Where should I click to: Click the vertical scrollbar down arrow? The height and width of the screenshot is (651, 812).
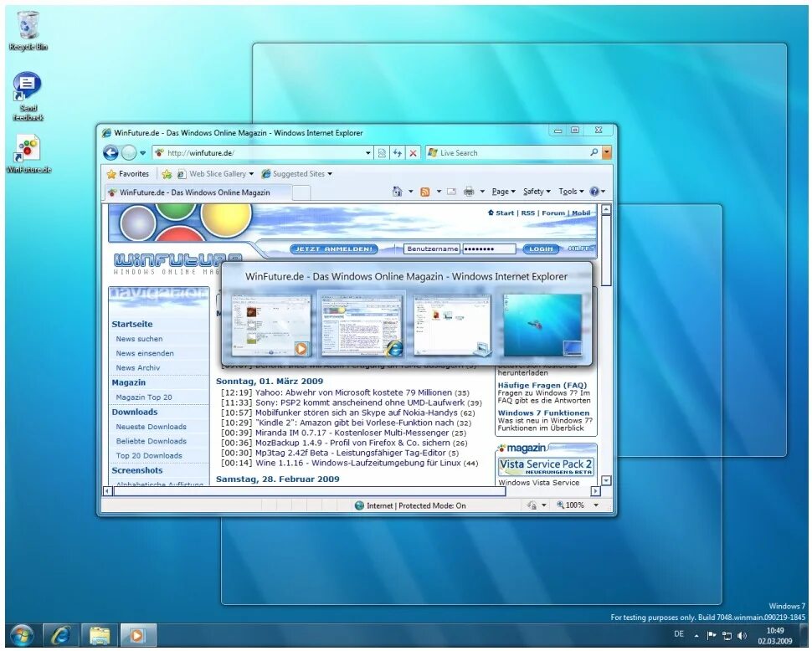point(606,481)
